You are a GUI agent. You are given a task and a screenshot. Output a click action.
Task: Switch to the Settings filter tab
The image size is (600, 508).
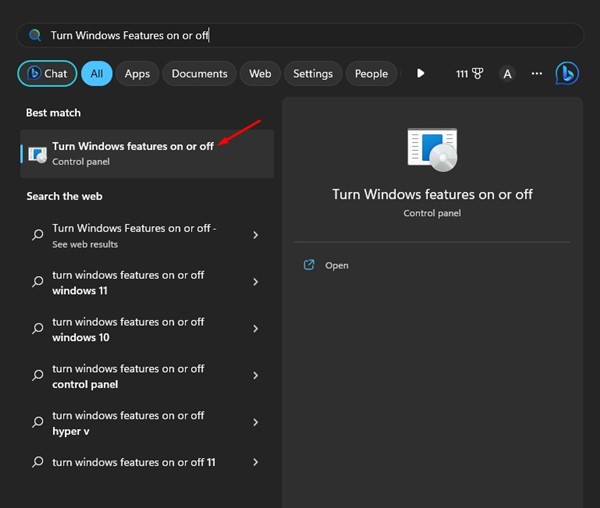[x=313, y=73]
